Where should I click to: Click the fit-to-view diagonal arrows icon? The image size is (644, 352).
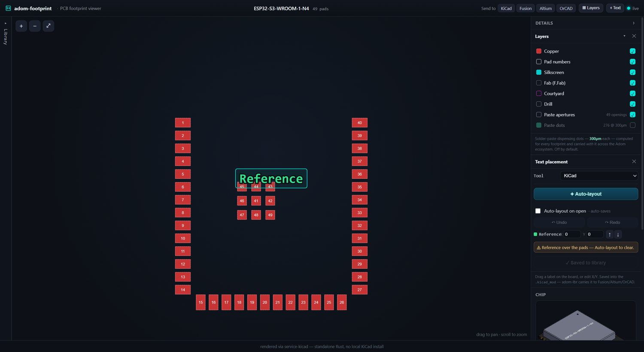[x=49, y=26]
